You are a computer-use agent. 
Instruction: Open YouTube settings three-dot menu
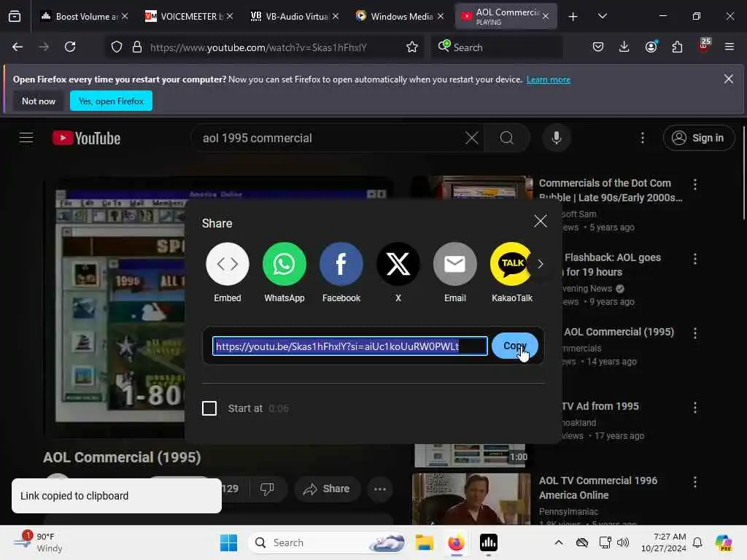click(642, 138)
